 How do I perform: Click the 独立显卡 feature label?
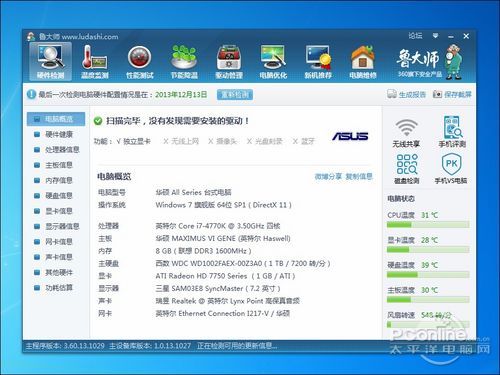coord(137,141)
